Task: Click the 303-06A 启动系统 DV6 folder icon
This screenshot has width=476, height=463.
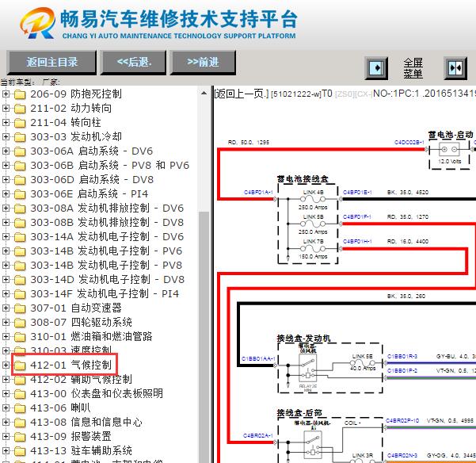Action: (x=20, y=151)
